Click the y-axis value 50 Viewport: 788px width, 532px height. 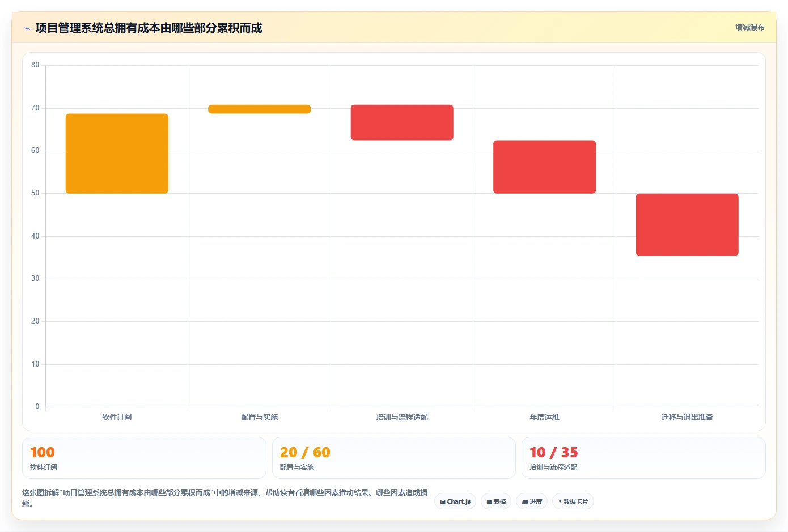[35, 193]
